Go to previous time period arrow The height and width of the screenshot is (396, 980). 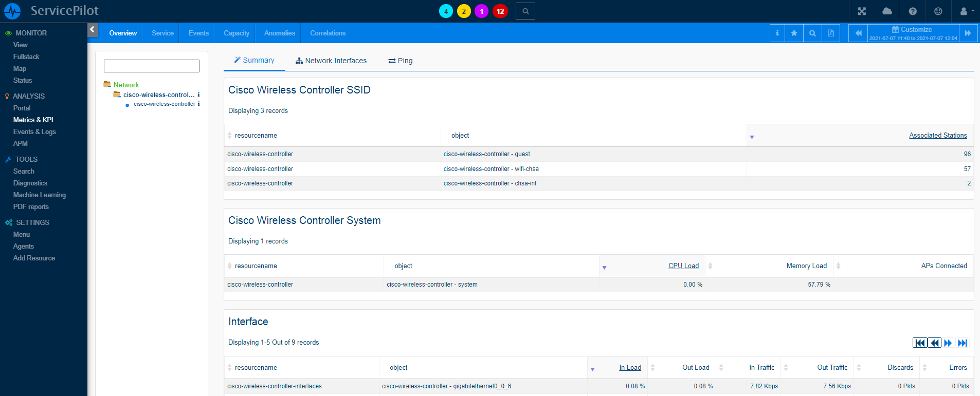tap(858, 33)
